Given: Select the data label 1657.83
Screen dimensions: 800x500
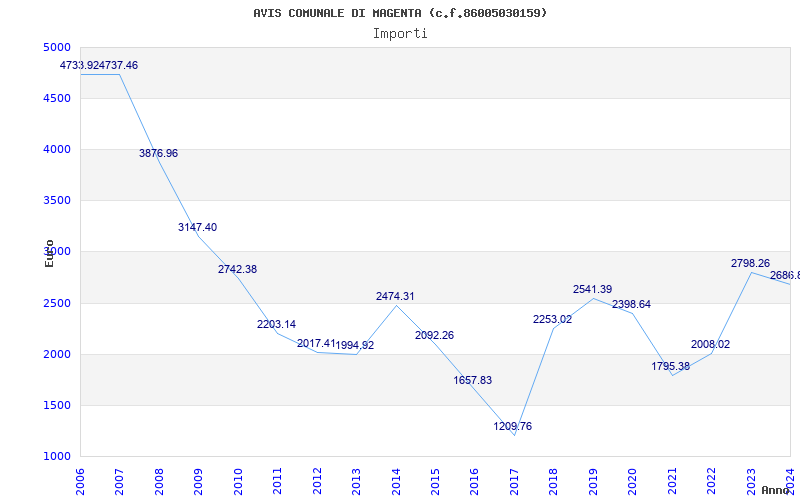Looking at the screenshot, I should tap(472, 380).
